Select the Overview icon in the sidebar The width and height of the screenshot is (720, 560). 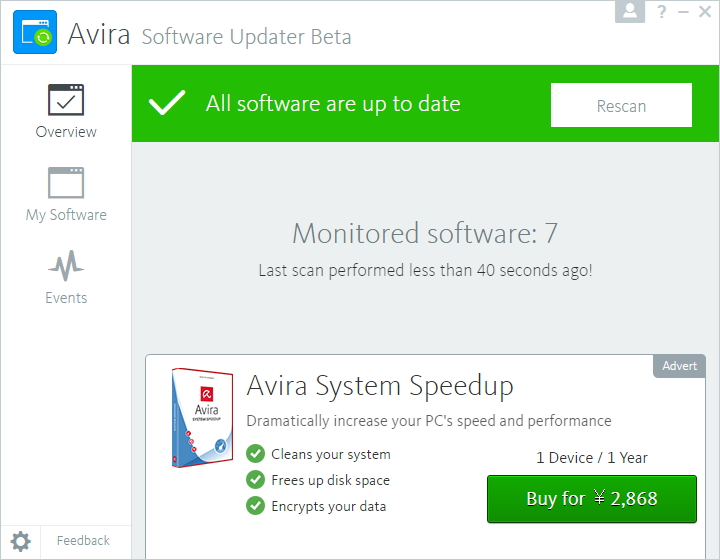[x=66, y=100]
